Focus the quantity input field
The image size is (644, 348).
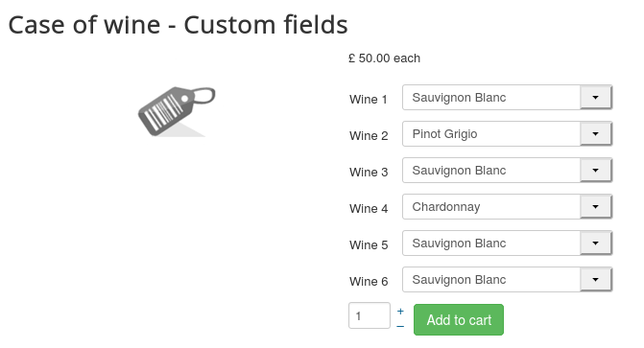click(370, 315)
